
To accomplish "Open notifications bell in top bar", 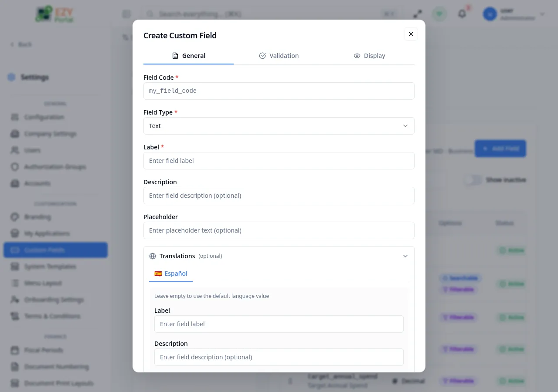I will (462, 14).
